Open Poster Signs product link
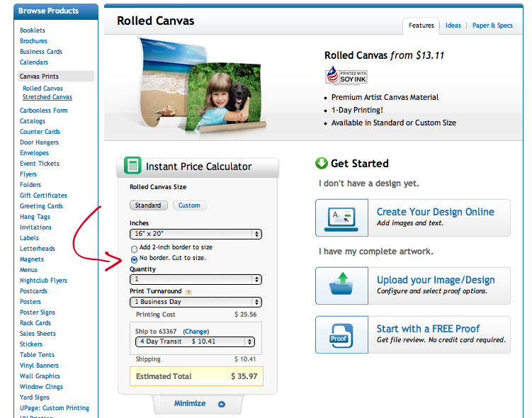 (x=38, y=312)
